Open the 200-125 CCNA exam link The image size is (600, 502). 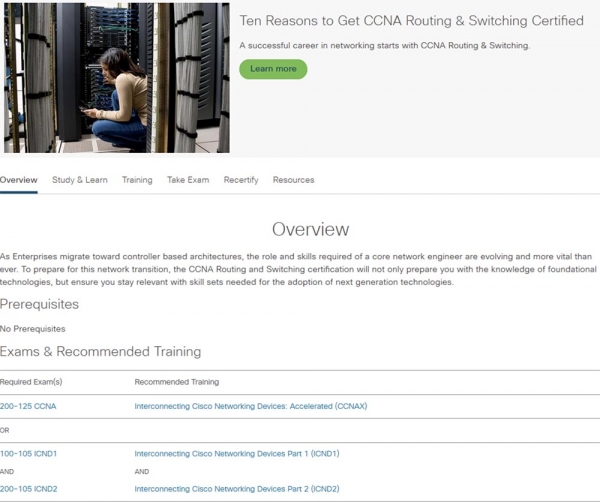click(29, 406)
